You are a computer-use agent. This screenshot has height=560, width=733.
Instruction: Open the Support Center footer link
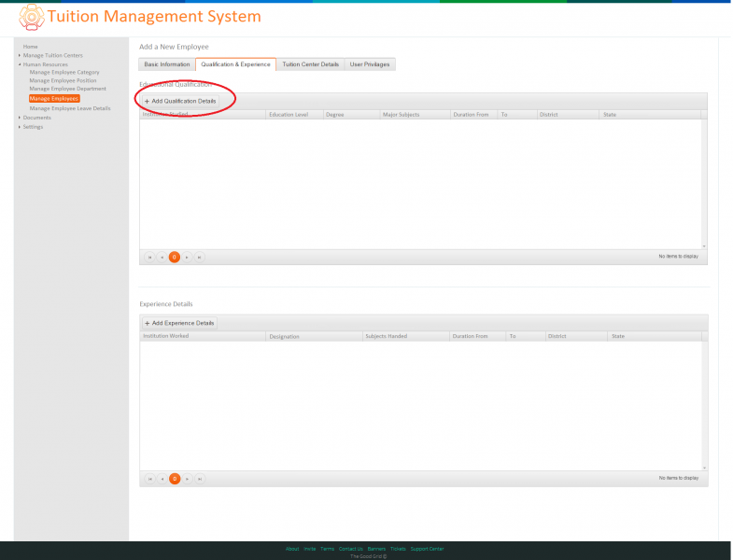click(x=428, y=549)
